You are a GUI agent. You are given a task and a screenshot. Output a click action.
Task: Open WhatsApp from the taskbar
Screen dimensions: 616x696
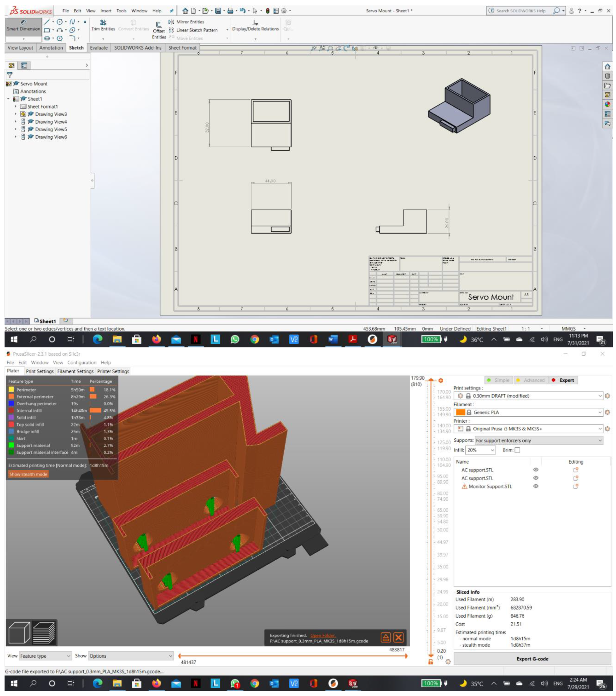235,339
